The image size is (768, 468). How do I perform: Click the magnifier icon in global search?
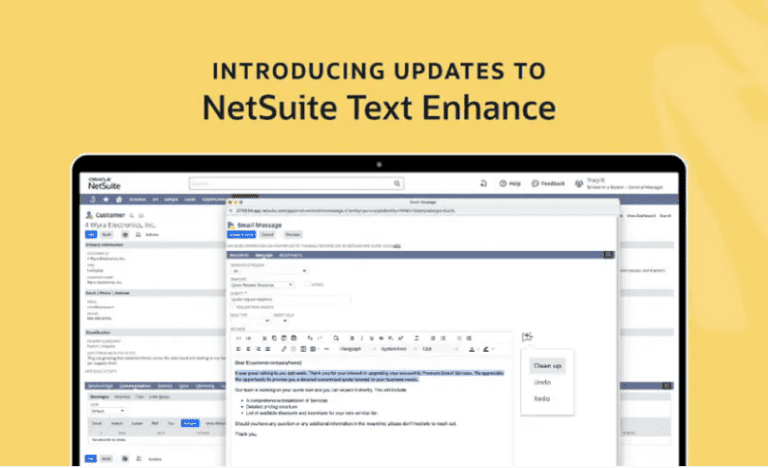(x=397, y=183)
